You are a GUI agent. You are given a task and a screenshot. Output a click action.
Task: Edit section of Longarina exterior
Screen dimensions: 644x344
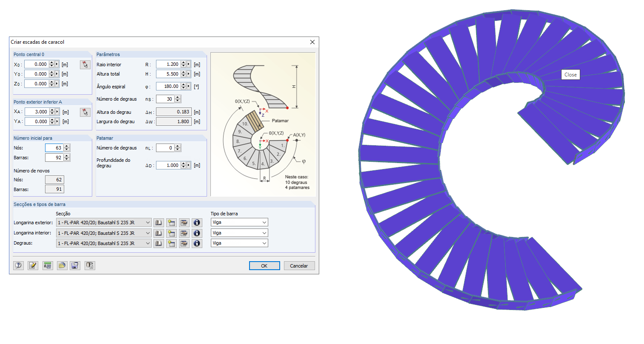point(184,223)
